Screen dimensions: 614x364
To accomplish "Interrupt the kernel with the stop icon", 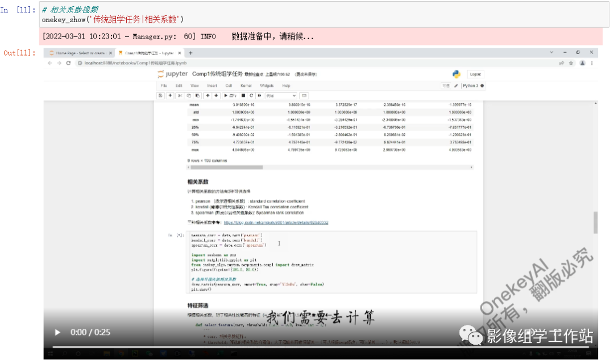I will tap(243, 95).
